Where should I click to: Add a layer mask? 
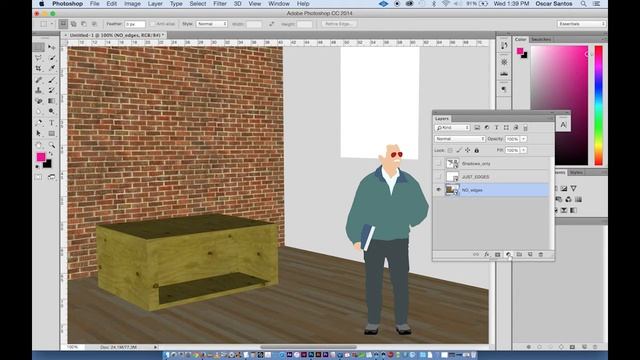coord(498,254)
